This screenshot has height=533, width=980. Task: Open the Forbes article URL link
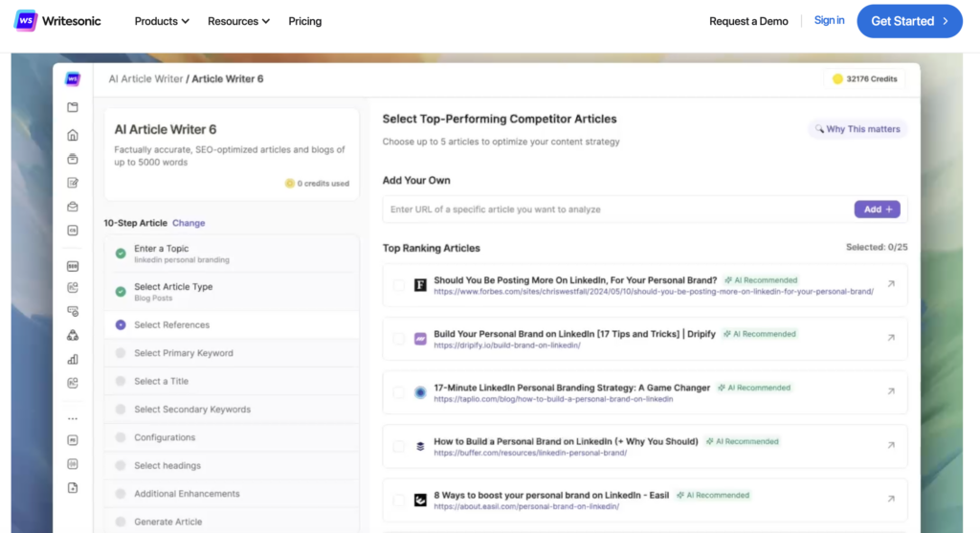click(x=654, y=292)
